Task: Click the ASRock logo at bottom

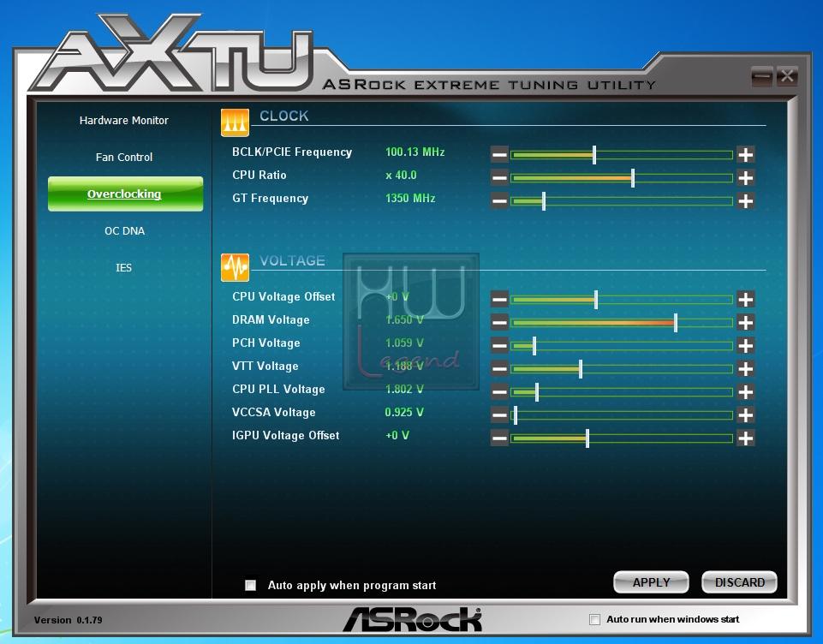Action: tap(413, 620)
